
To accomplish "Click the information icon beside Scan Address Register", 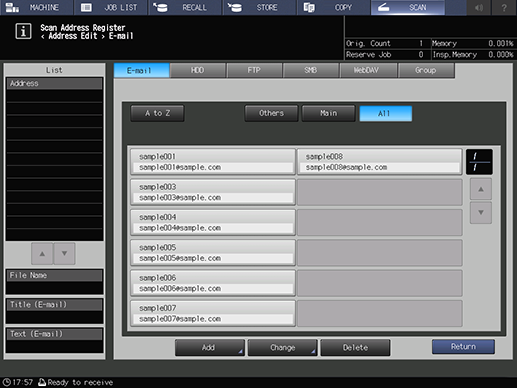I will coord(23,31).
